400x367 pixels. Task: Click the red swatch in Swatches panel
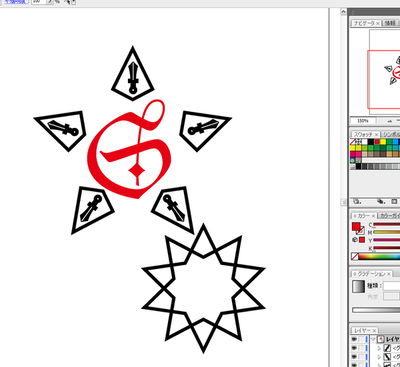377,142
